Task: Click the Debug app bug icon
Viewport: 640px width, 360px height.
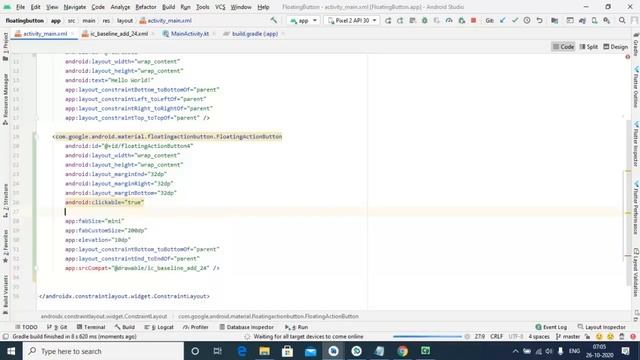Action: 424,20
